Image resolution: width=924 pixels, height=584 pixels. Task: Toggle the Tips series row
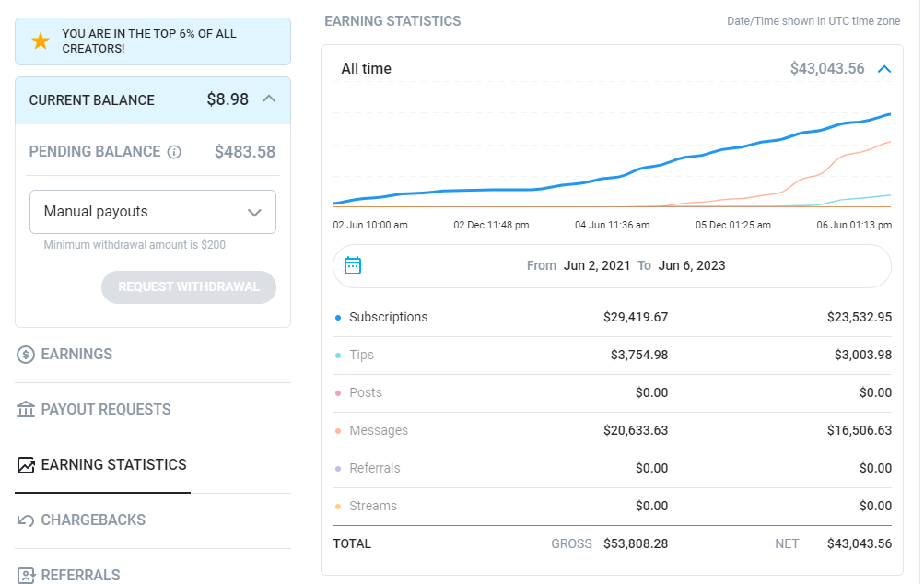[612, 356]
